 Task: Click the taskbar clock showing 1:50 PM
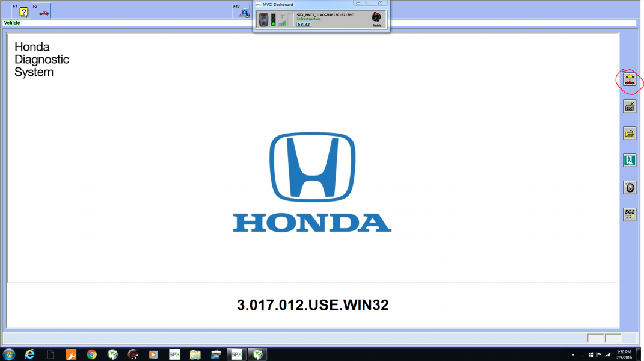(x=624, y=354)
